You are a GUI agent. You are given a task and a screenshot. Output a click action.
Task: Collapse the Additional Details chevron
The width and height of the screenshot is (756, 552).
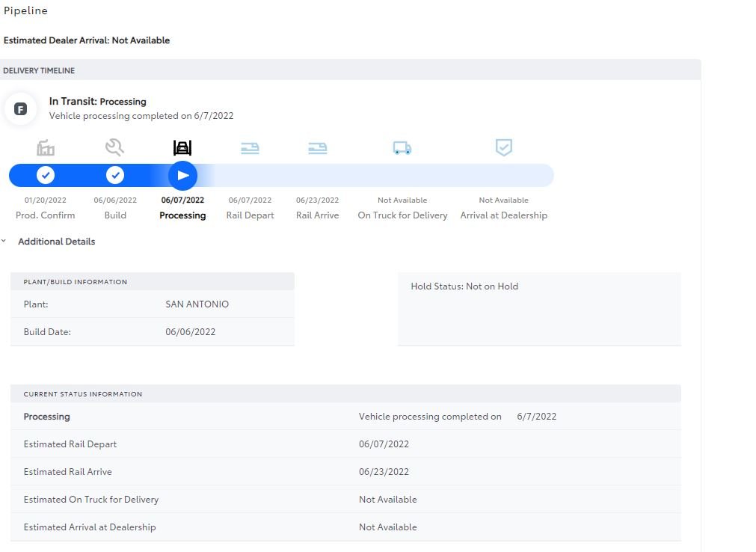[4, 241]
